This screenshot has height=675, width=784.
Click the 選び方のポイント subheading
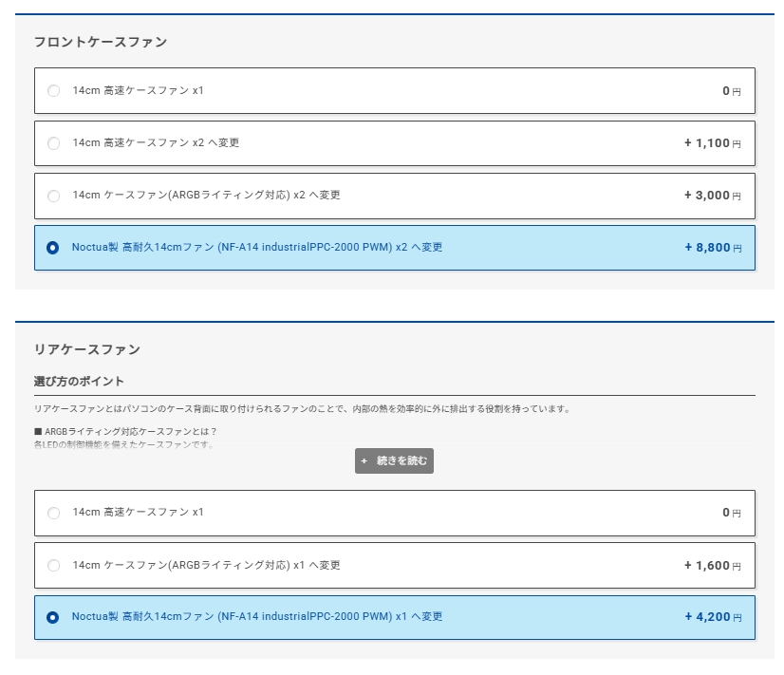[x=79, y=382]
